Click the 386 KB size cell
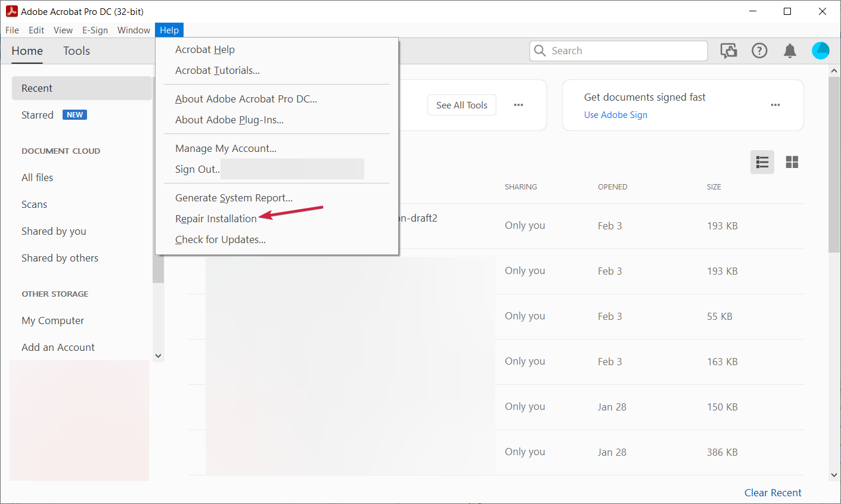This screenshot has width=841, height=504. tap(722, 452)
